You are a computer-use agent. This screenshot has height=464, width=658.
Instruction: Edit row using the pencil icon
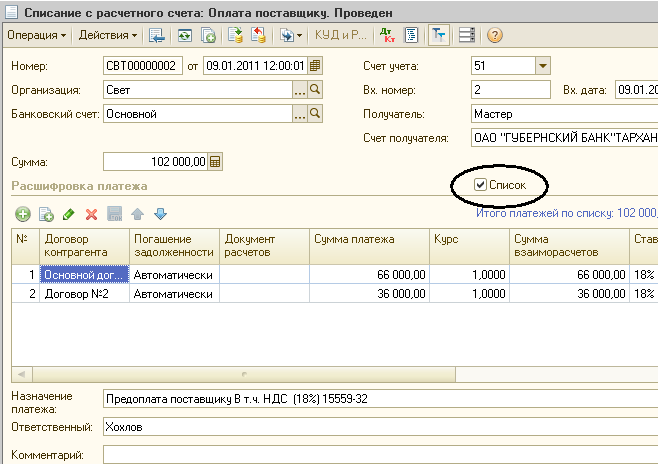68,214
